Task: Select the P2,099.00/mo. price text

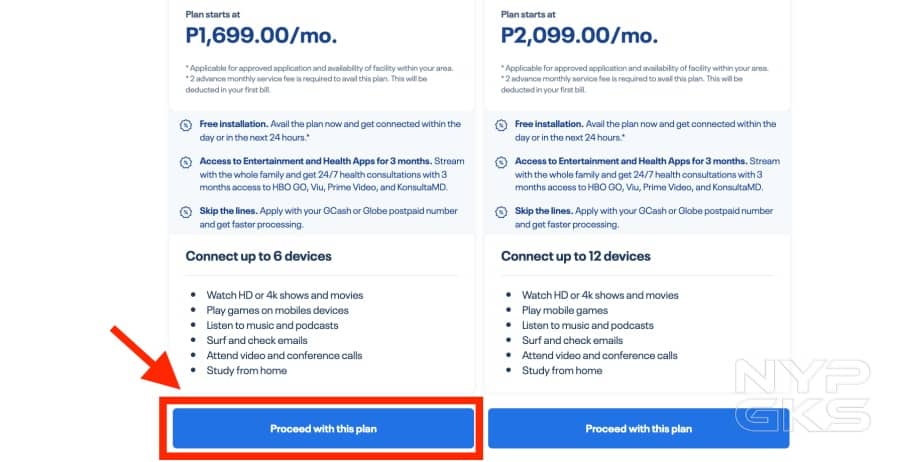Action: (x=577, y=36)
